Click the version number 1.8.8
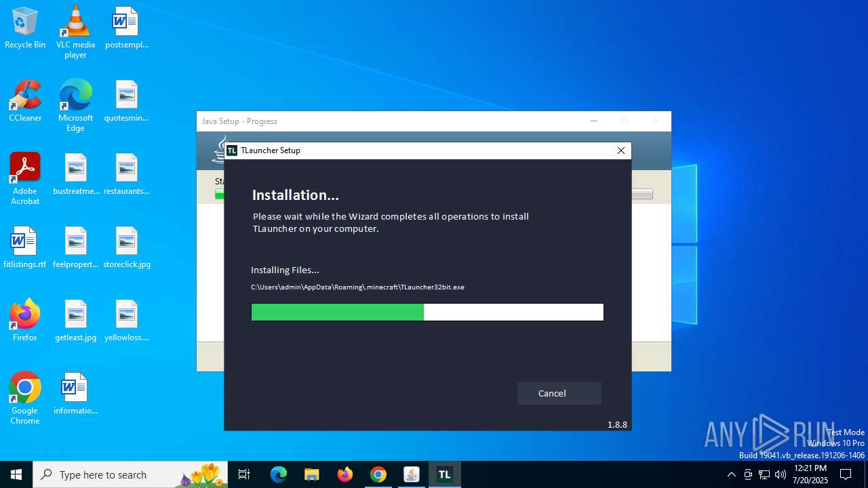This screenshot has height=488, width=868. [617, 425]
